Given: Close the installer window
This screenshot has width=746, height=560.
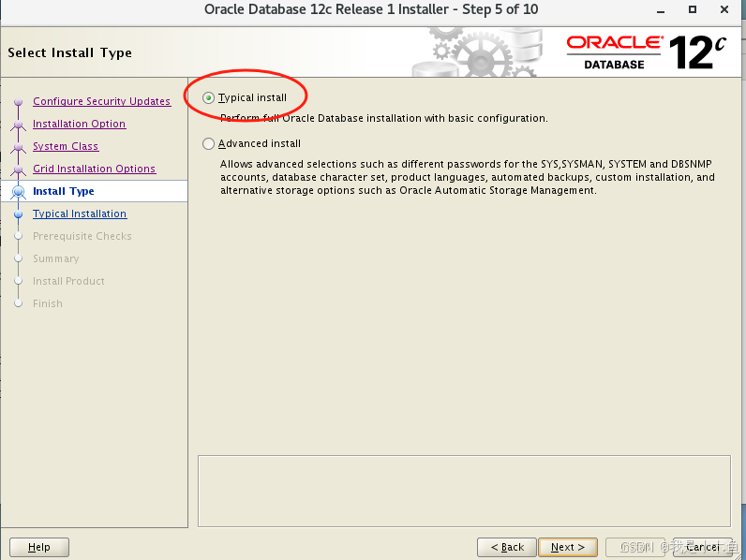Looking at the screenshot, I should [x=724, y=9].
